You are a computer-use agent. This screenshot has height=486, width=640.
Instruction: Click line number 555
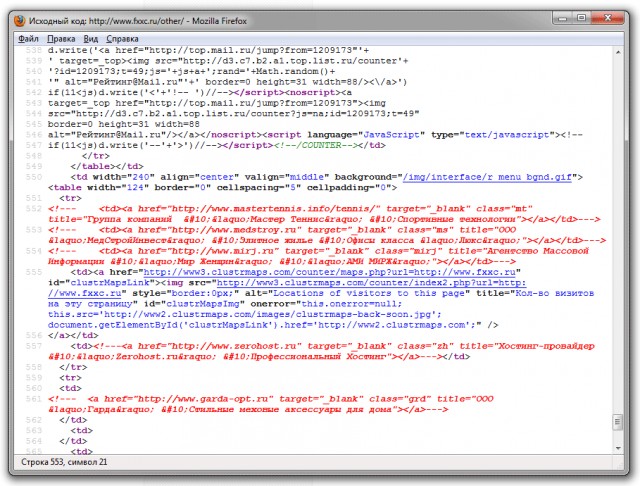tap(34, 272)
